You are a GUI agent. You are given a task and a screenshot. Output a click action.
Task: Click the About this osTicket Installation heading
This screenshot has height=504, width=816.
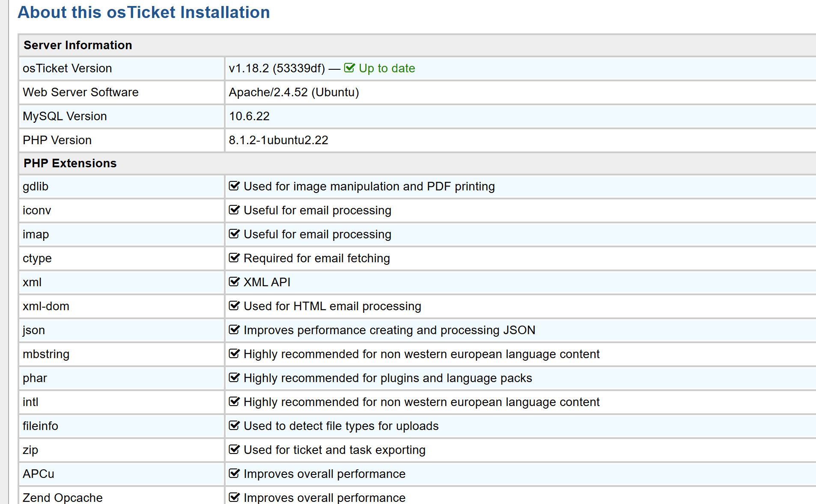143,12
